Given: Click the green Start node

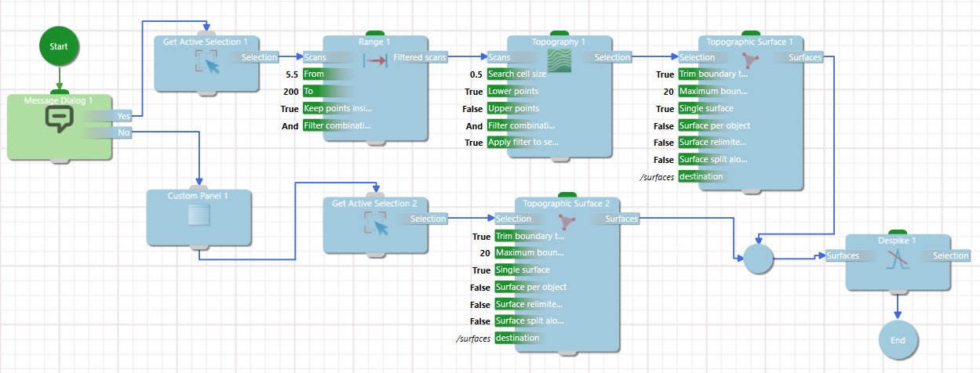Looking at the screenshot, I should pos(59,46).
